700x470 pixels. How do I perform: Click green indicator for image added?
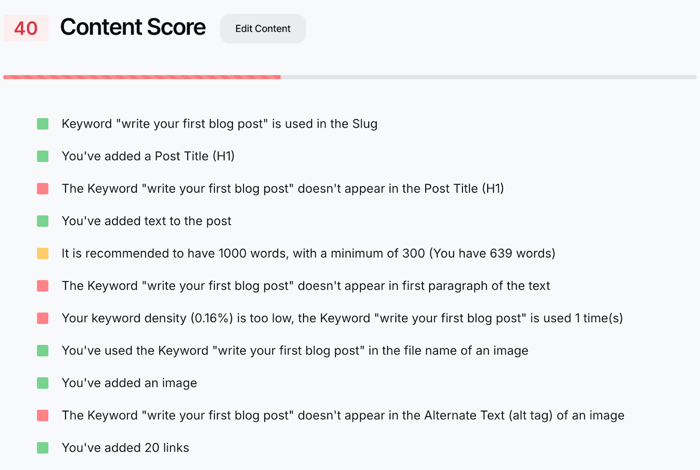tap(43, 383)
